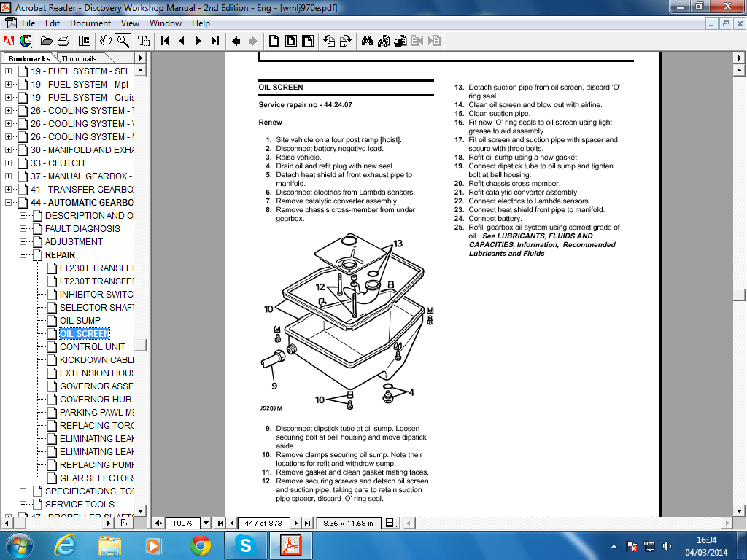This screenshot has width=747, height=560.
Task: Click the status bar first page button
Action: pyautogui.click(x=220, y=523)
